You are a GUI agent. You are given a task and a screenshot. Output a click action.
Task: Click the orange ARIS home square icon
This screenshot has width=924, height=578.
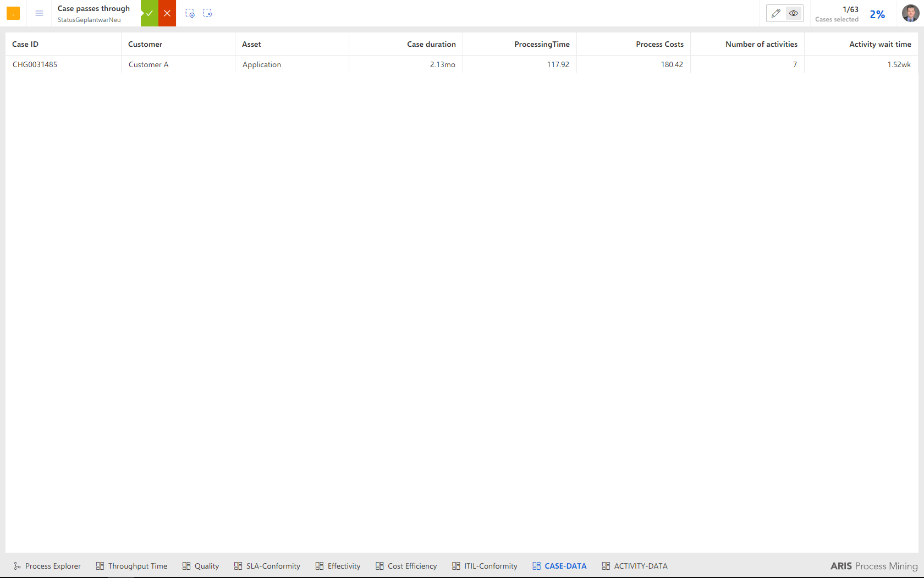[13, 13]
